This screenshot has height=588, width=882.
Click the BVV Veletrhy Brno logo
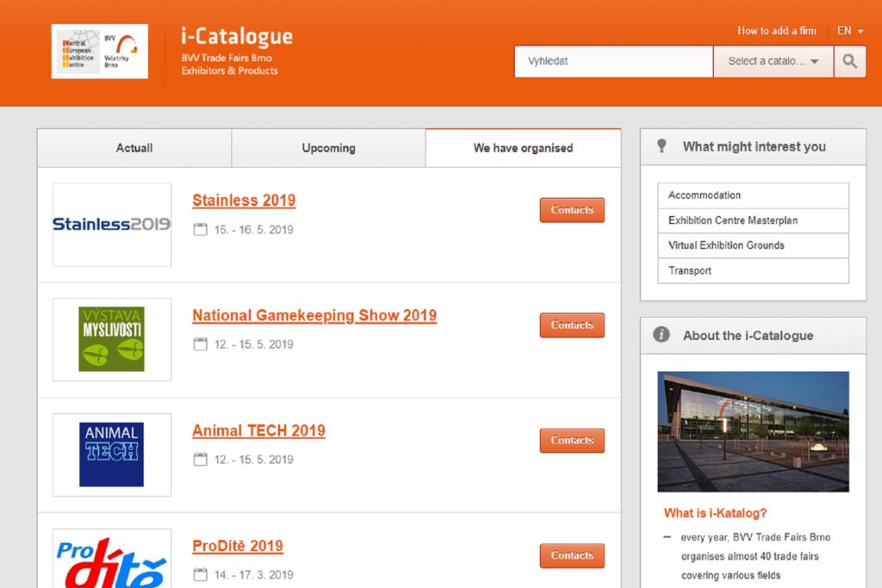tap(100, 52)
